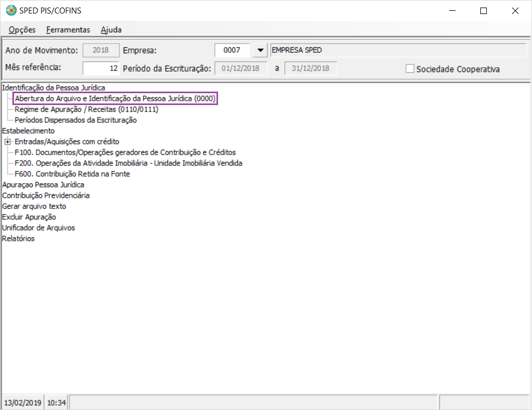Click Gerar arquivo texto
The image size is (532, 410).
point(34,206)
